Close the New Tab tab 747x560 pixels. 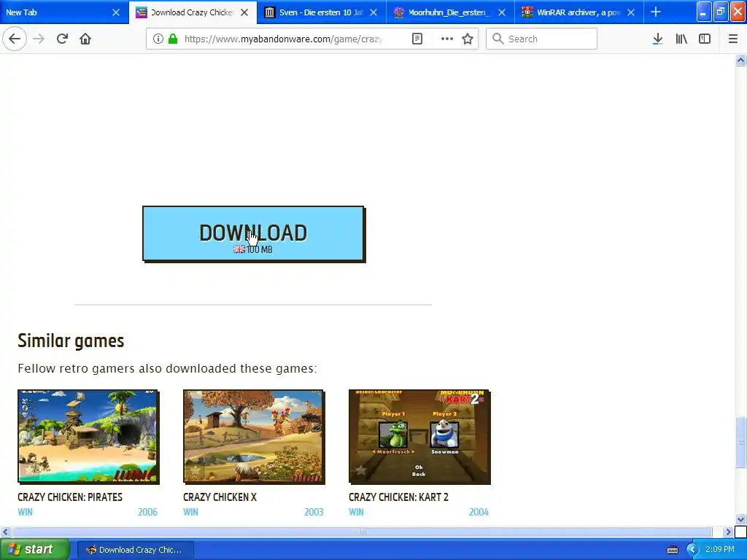click(x=116, y=12)
